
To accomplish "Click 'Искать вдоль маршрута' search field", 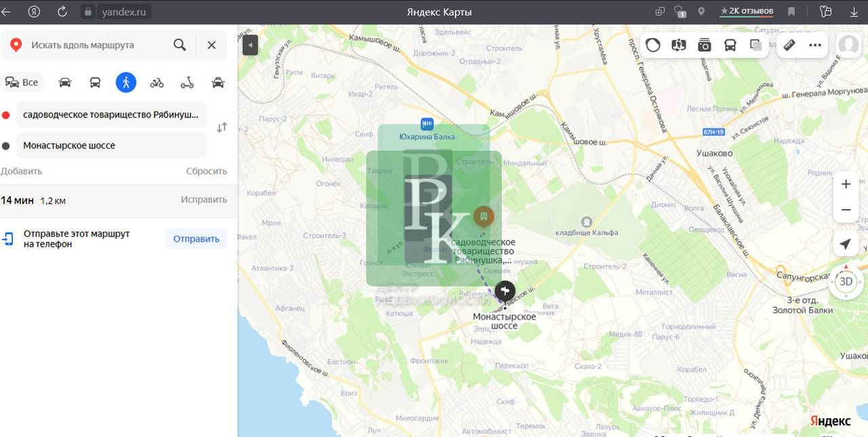I will point(83,45).
